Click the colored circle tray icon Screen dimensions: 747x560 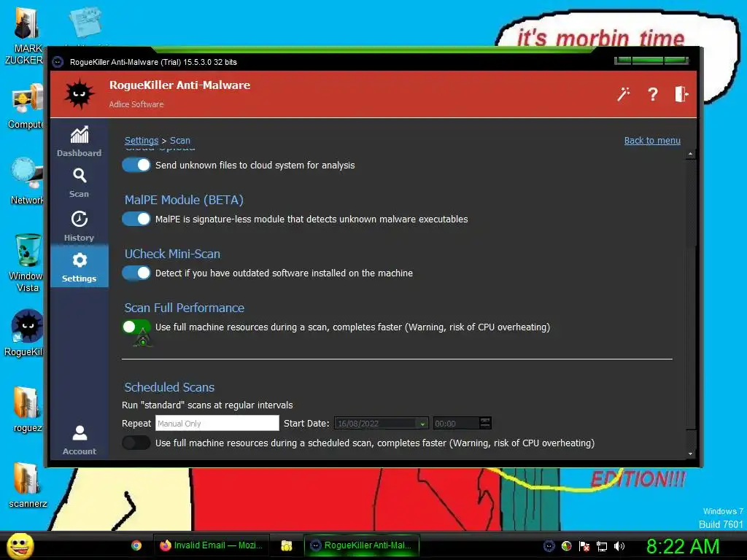566,546
